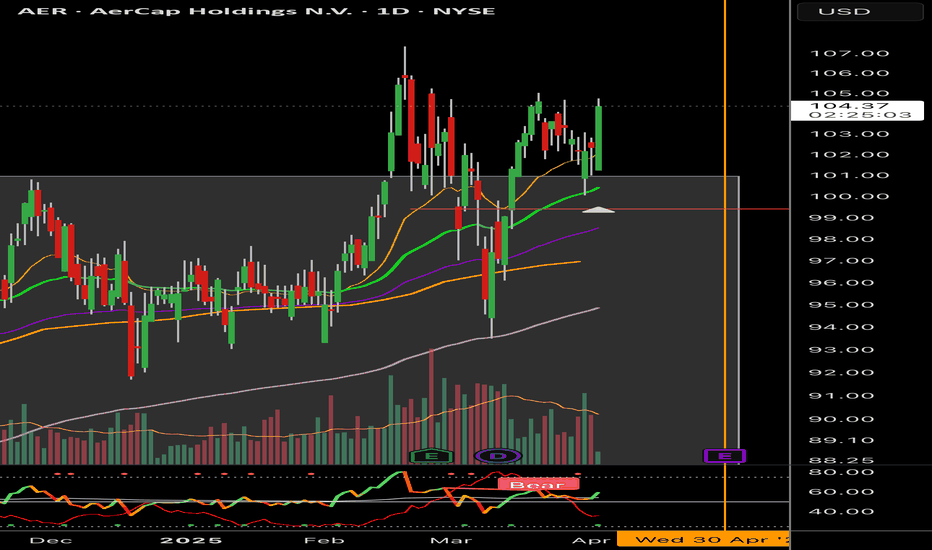Click the Mar label on the time axis
The image size is (932, 550).
451,540
